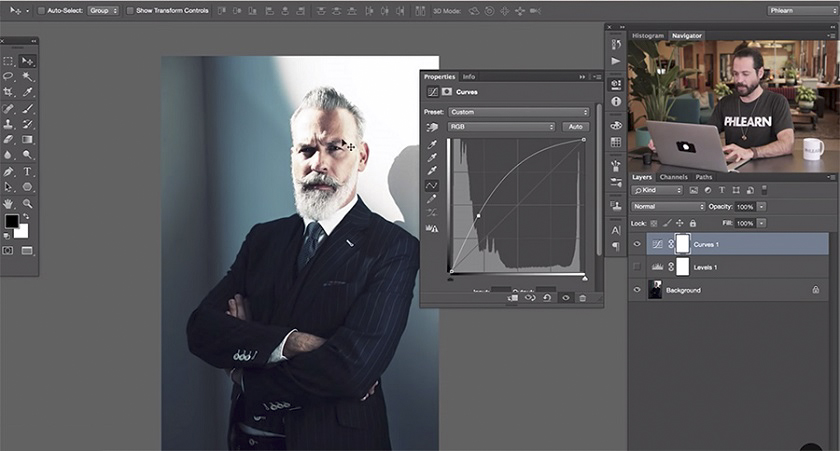Select the Type tool in the toolbox
The height and width of the screenshot is (451, 840).
tap(28, 171)
